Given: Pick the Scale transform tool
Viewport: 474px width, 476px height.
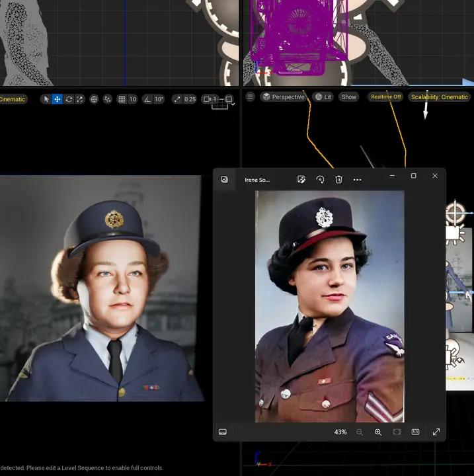Looking at the screenshot, I should coord(79,99).
